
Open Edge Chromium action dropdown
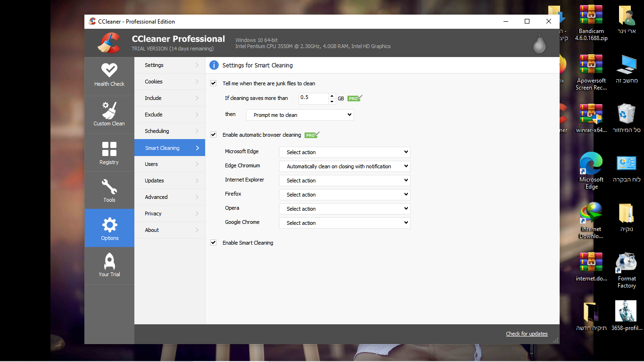(345, 166)
